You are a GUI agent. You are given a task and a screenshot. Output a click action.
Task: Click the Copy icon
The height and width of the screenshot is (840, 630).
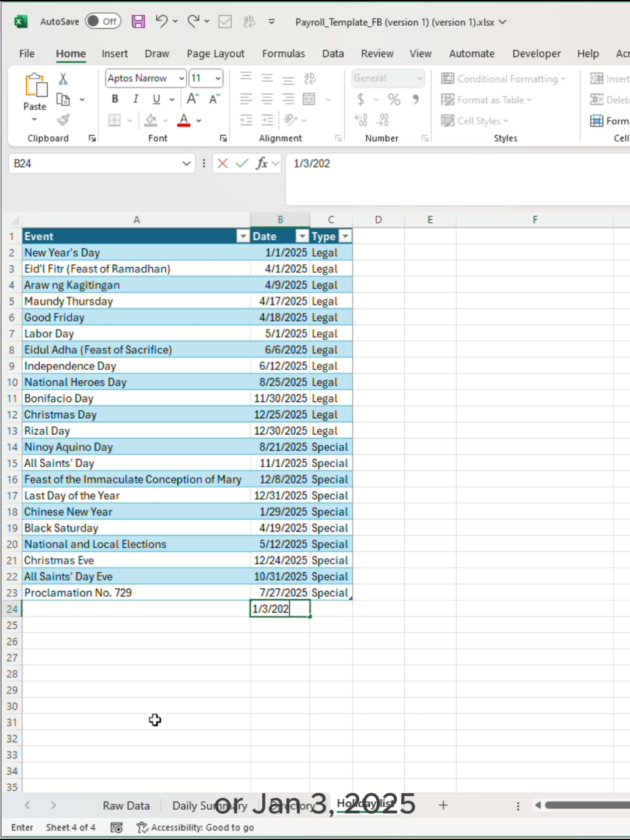(x=63, y=99)
